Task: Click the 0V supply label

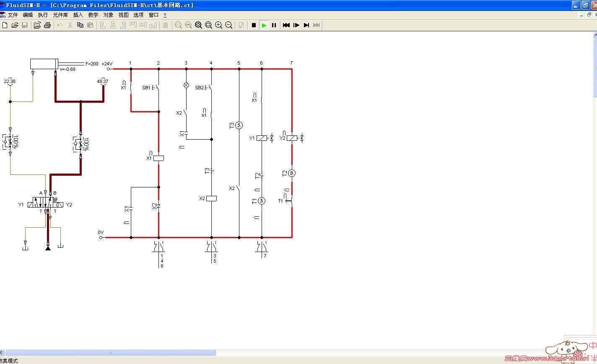Action: click(x=101, y=232)
